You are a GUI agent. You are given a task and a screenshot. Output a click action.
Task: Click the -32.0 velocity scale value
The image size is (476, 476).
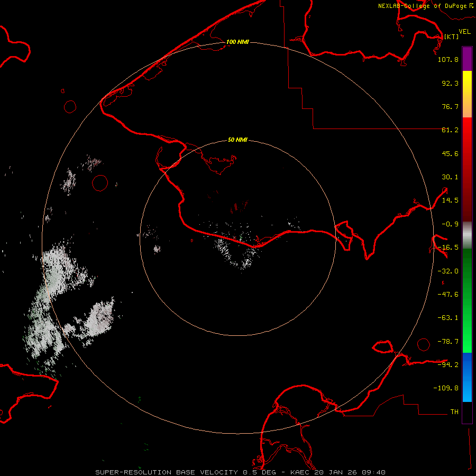point(448,271)
